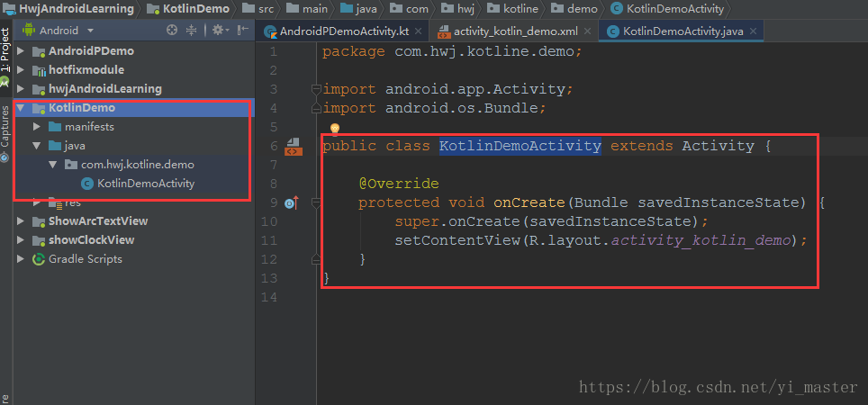Expand the Gradle Scripts node
The height and width of the screenshot is (405, 868).
click(x=21, y=259)
